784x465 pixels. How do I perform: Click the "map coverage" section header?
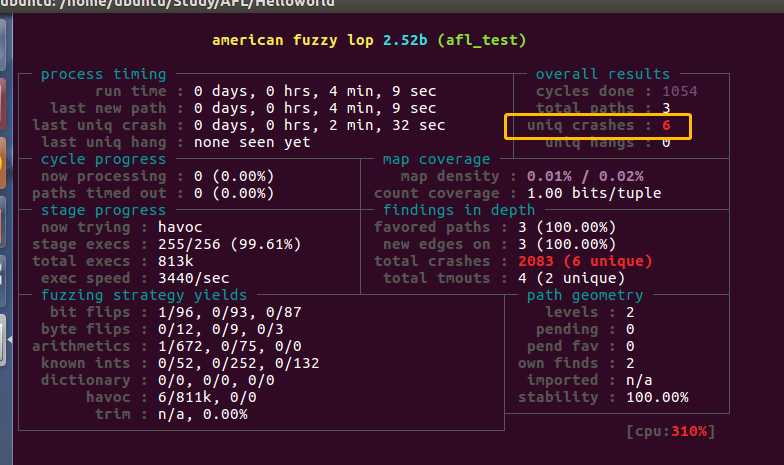click(436, 159)
